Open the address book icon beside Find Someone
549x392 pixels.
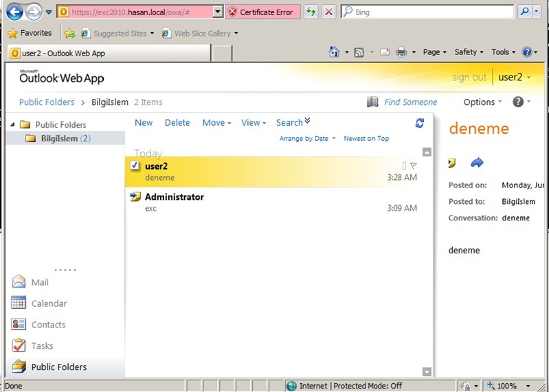coord(372,102)
